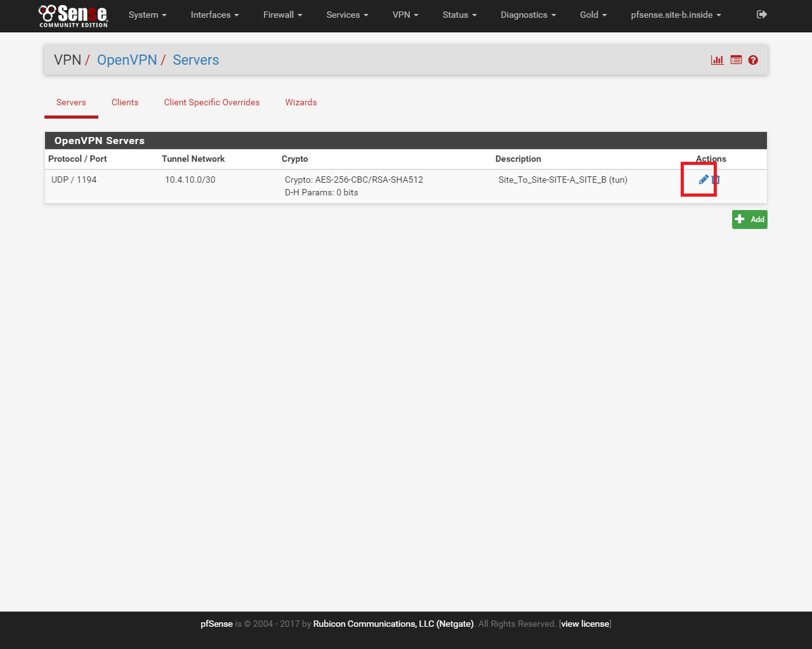Click the pfSense link in the footer
The height and width of the screenshot is (649, 812).
click(x=216, y=624)
